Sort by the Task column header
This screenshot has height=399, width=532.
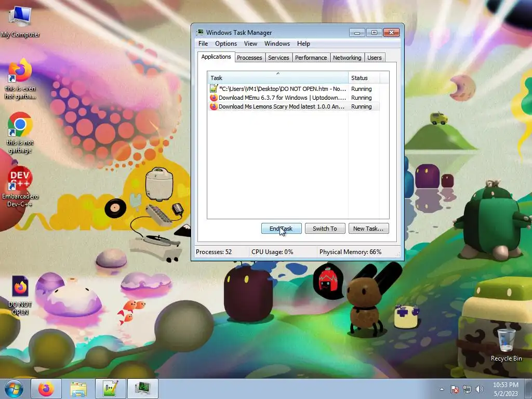coord(278,78)
